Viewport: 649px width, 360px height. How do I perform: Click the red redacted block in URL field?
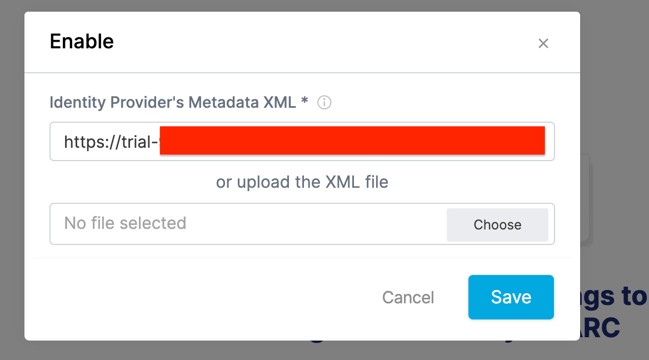(352, 141)
